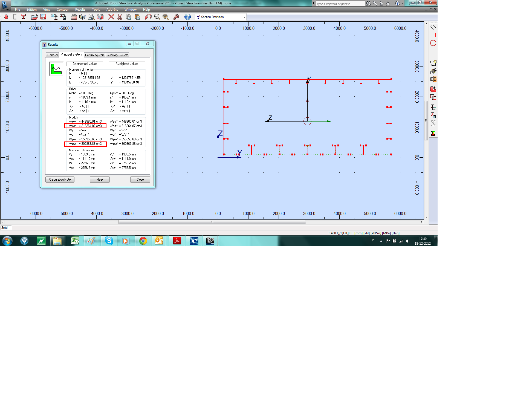
Task: Click the zoom all icon with arrows
Action: click(166, 17)
